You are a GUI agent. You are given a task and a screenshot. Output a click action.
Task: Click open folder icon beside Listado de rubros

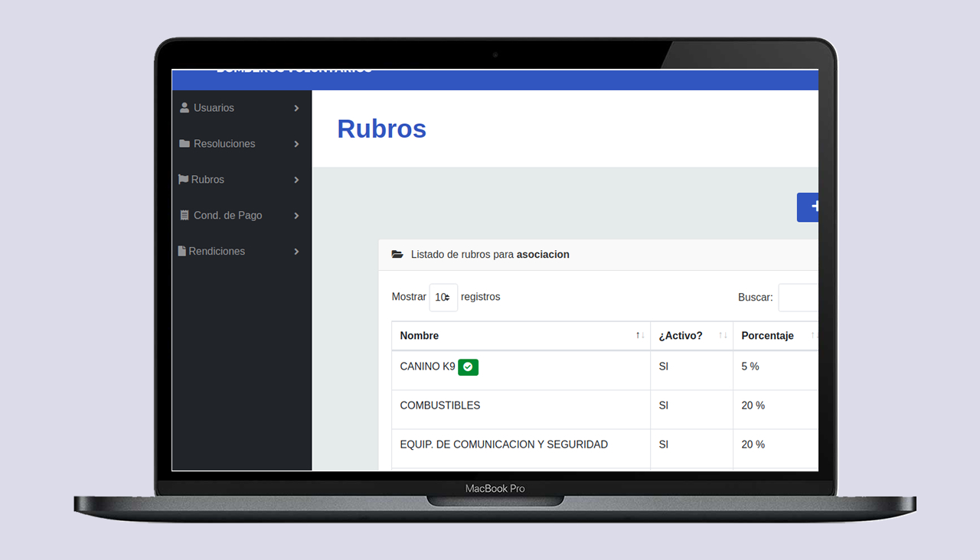(x=397, y=255)
